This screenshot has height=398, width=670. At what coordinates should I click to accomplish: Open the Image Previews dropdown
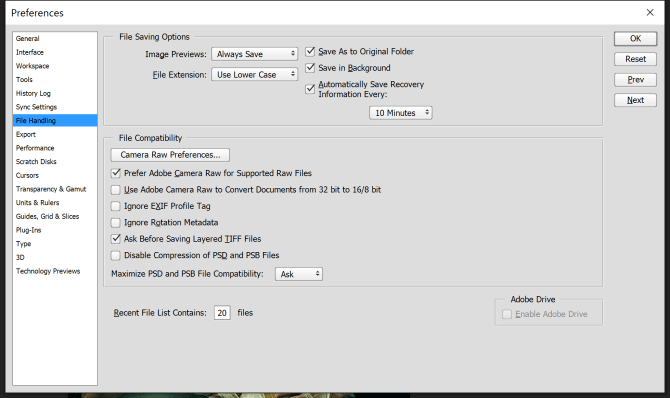point(255,54)
